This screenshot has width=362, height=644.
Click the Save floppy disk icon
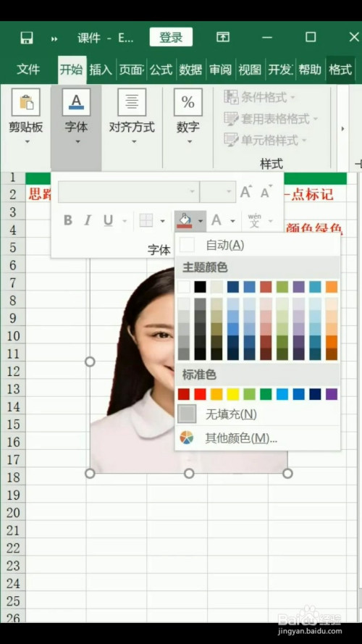(26, 38)
